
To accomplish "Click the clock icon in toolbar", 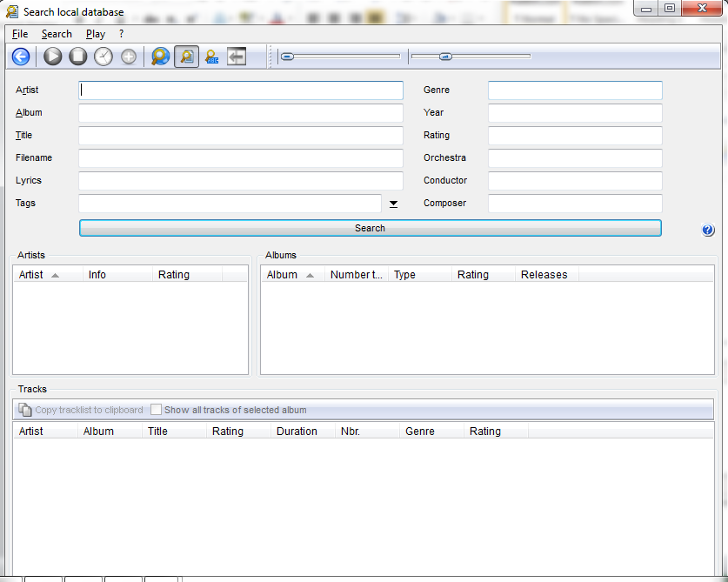I will [104, 57].
